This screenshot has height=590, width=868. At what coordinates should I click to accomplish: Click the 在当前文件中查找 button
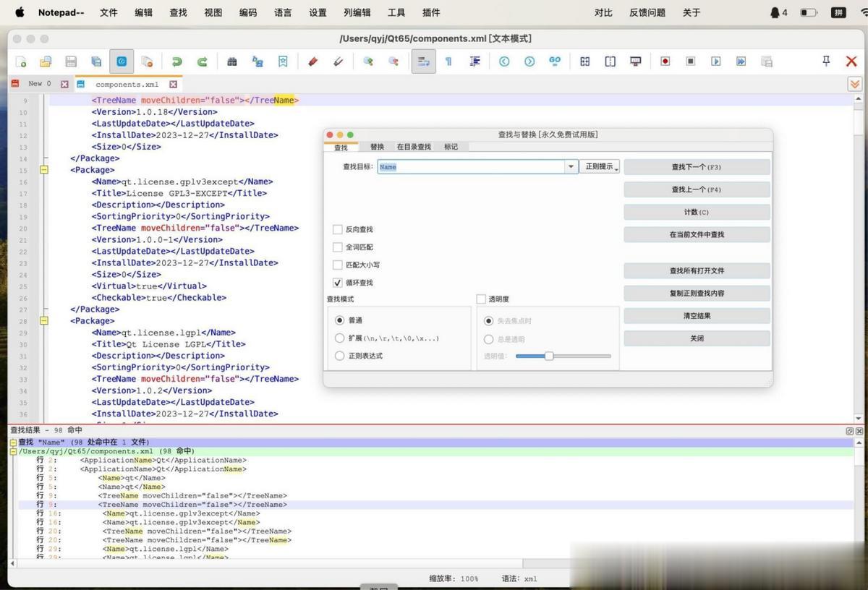pyautogui.click(x=697, y=234)
